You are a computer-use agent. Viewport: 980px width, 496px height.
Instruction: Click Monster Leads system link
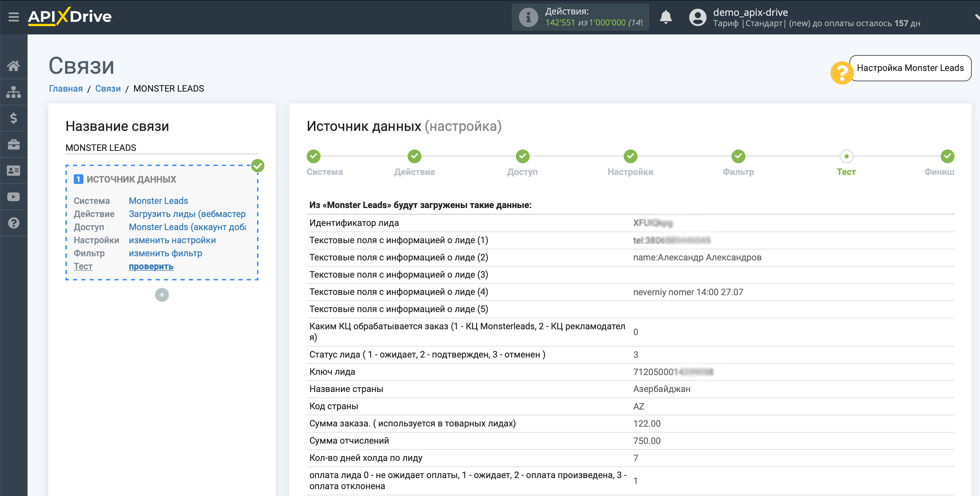pos(158,201)
